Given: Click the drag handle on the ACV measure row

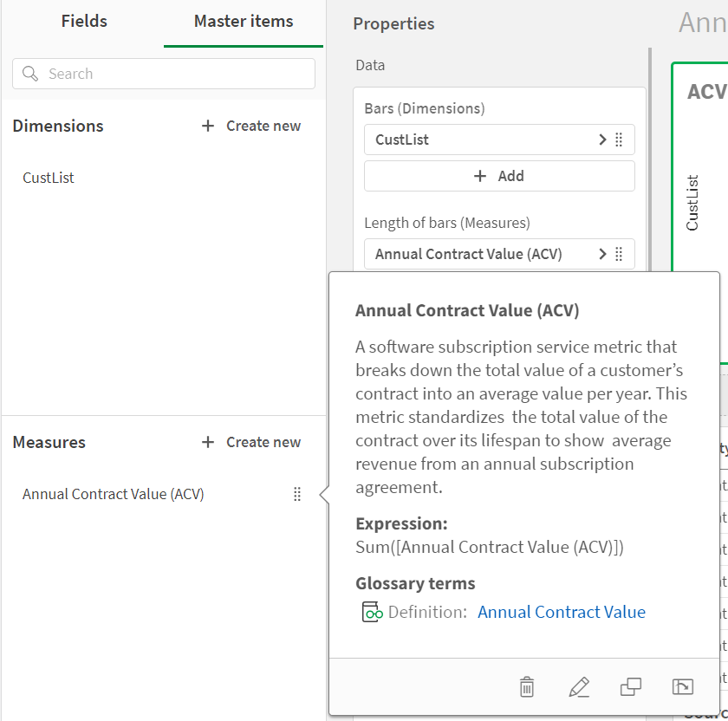Looking at the screenshot, I should point(619,254).
